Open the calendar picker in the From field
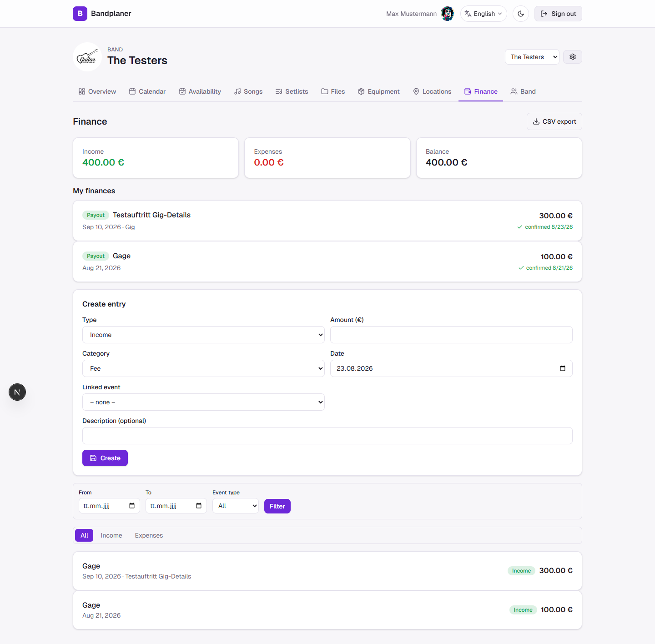 [132, 506]
